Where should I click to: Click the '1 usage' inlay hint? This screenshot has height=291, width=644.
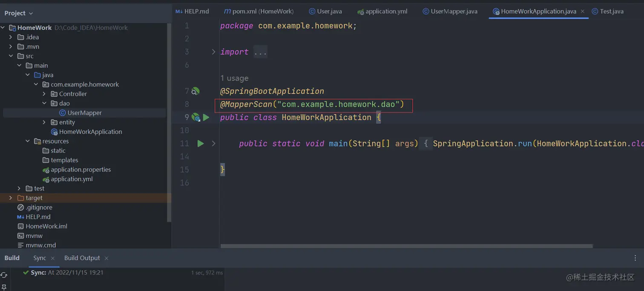(234, 78)
